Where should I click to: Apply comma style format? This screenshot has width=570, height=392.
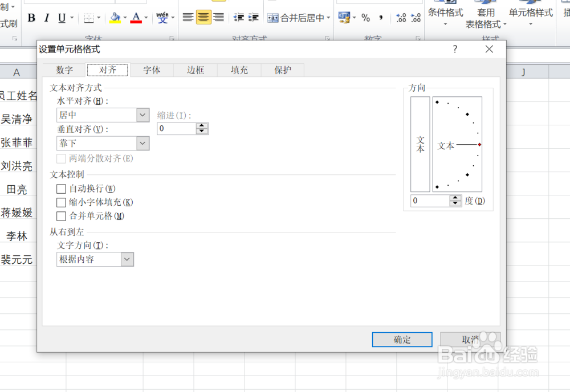[381, 18]
